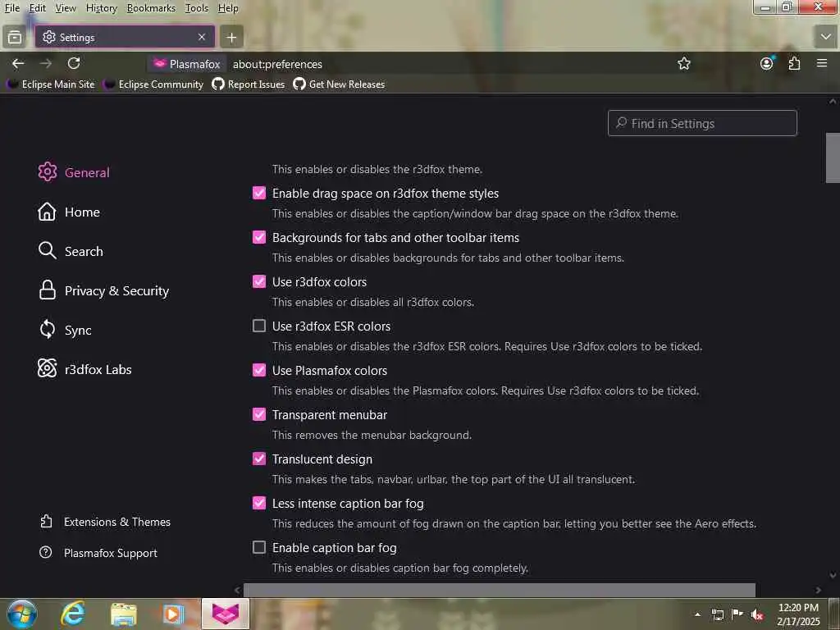Open Get New Releases bookmark

[x=339, y=84]
